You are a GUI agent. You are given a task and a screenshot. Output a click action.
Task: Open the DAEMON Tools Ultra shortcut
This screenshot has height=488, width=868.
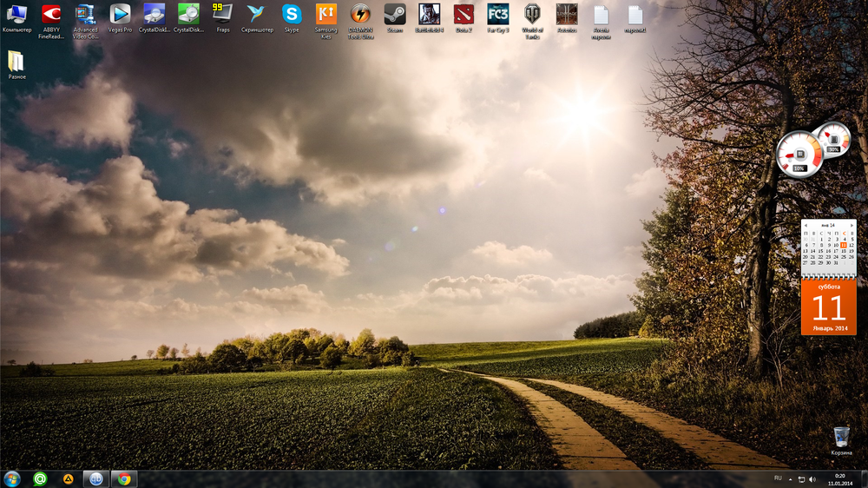360,15
